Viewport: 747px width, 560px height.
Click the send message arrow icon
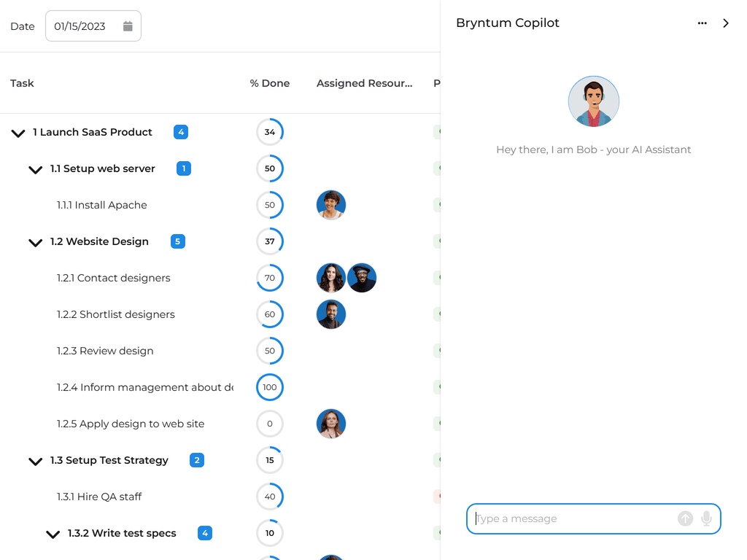[685, 518]
